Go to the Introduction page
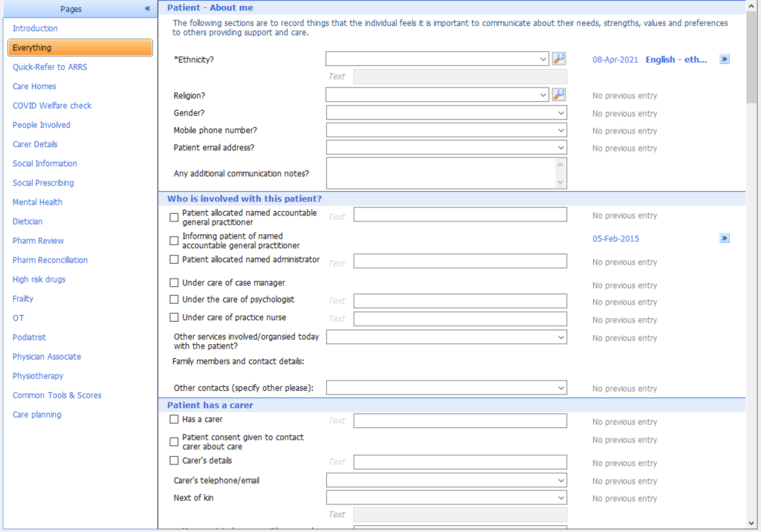Image resolution: width=761 pixels, height=532 pixels. click(35, 28)
